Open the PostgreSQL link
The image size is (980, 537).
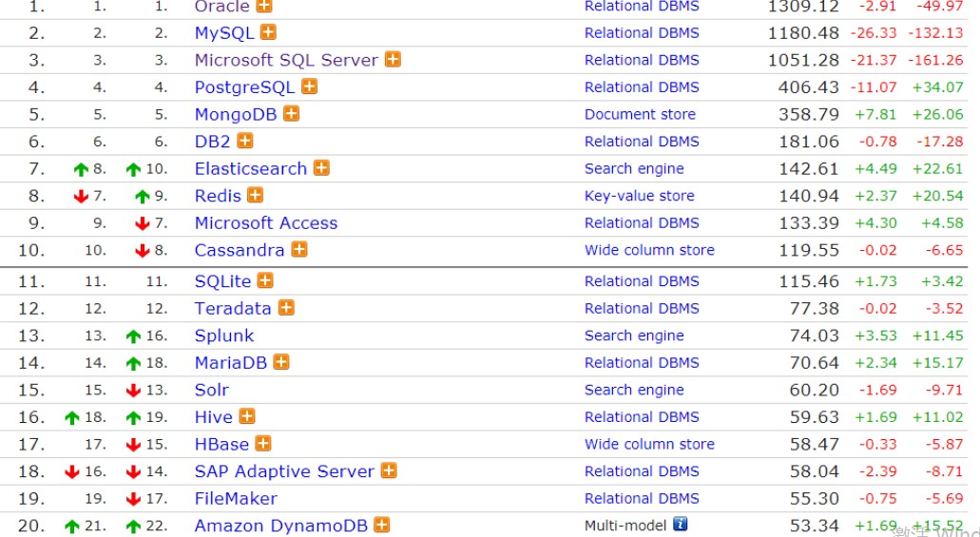(x=244, y=87)
